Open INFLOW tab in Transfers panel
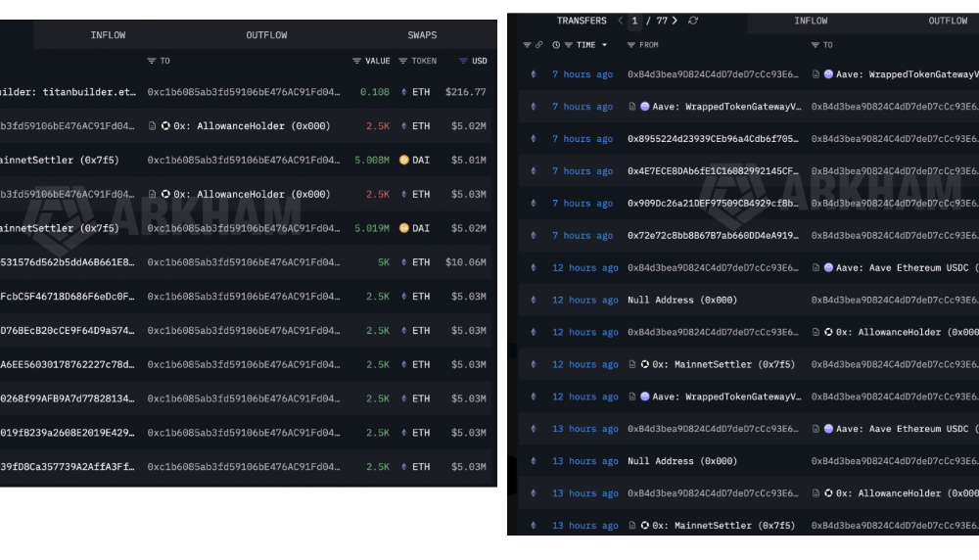Viewport: 979px width, 560px height. click(x=811, y=21)
